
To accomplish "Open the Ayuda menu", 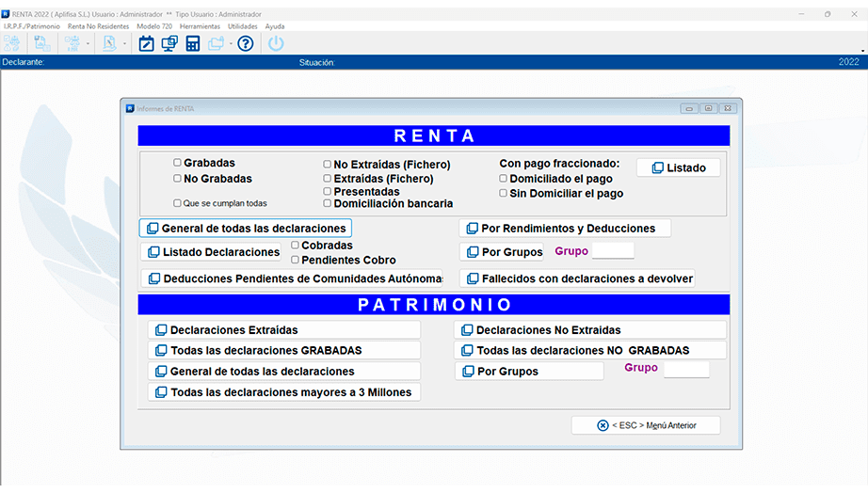I will click(275, 26).
